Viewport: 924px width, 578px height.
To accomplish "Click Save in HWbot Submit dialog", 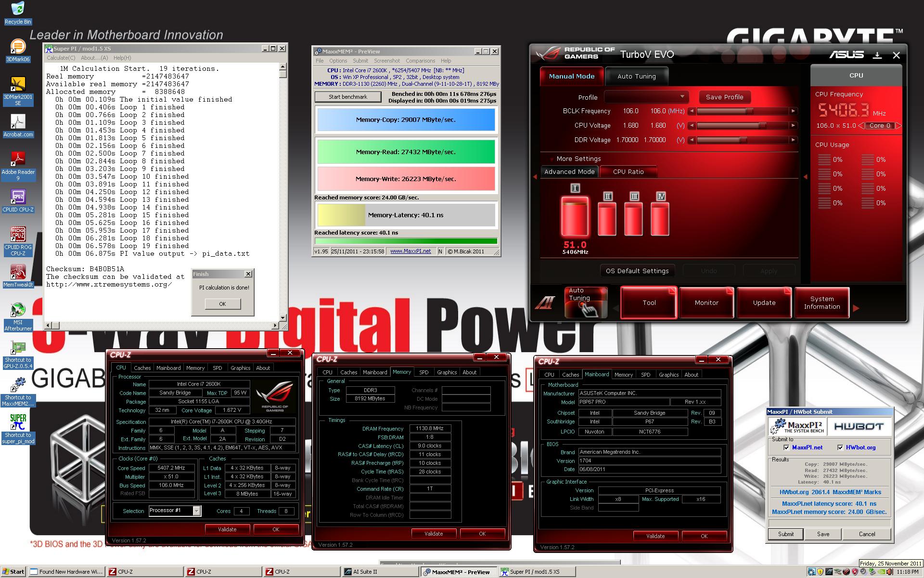I will point(823,534).
